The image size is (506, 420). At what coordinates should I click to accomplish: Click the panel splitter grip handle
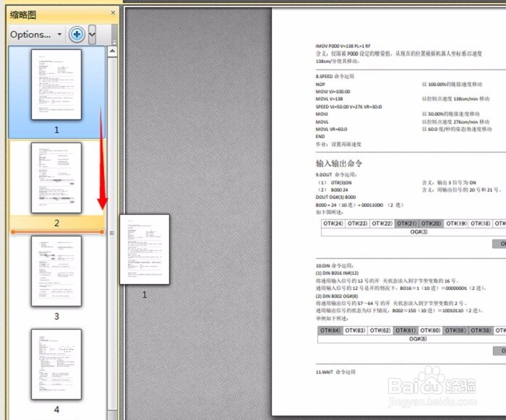(112, 233)
